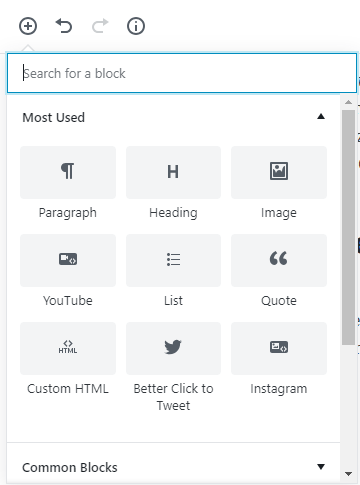Click the Common Blocks section title
360x485 pixels.
[x=70, y=468]
